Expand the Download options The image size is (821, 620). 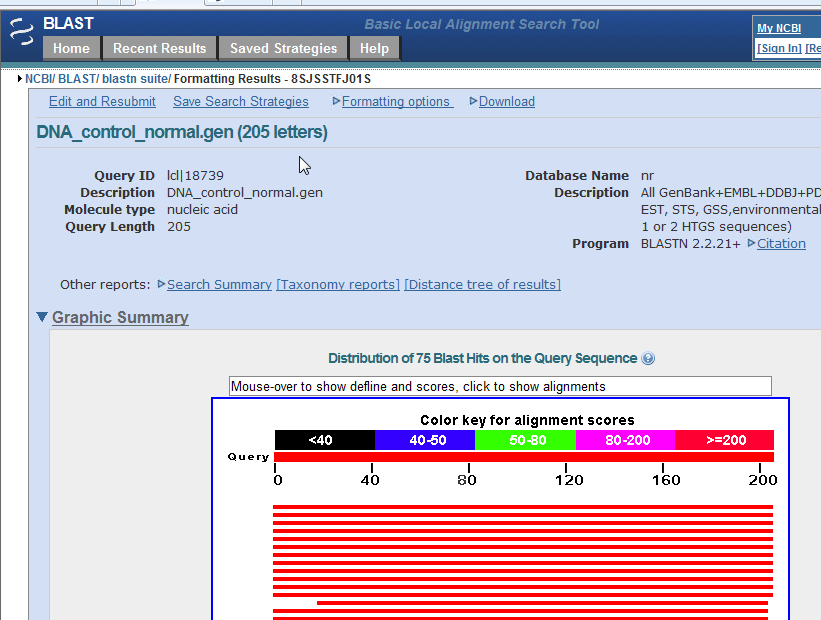pos(502,102)
